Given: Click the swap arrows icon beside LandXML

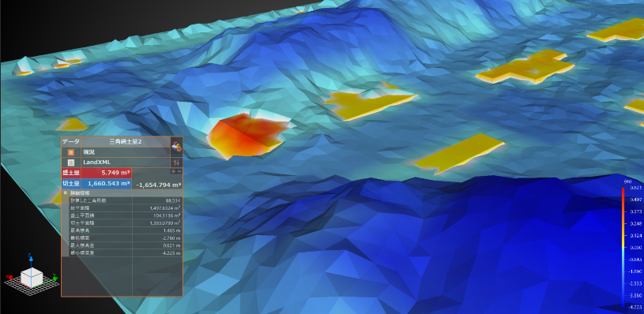Looking at the screenshot, I should [x=177, y=162].
